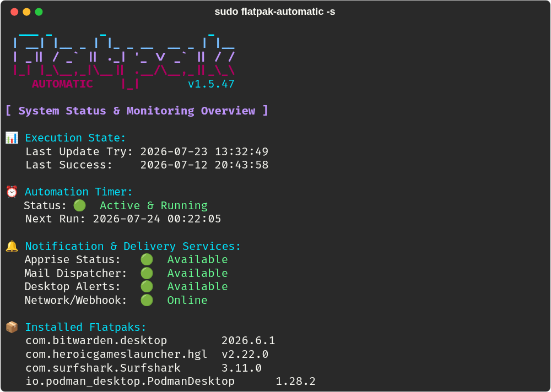This screenshot has width=551, height=392.
Task: Click the com.bitwarden.desktop package name
Action: pyautogui.click(x=96, y=341)
